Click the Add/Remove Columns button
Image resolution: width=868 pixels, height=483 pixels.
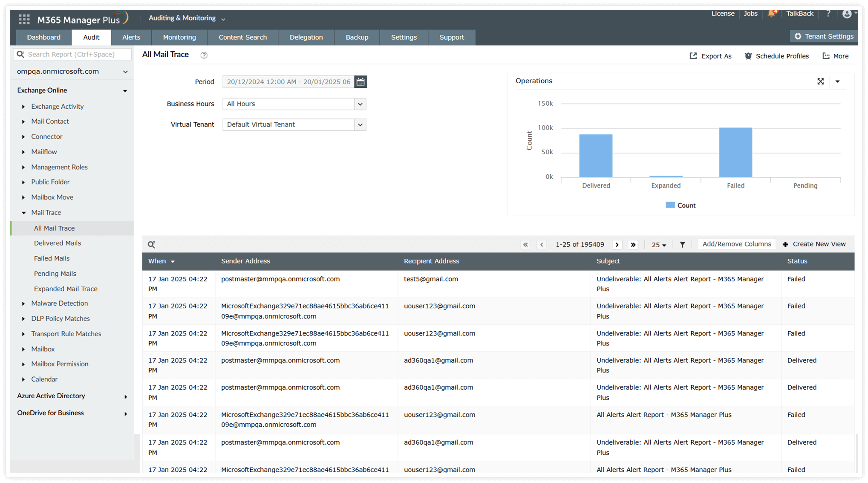pyautogui.click(x=736, y=244)
